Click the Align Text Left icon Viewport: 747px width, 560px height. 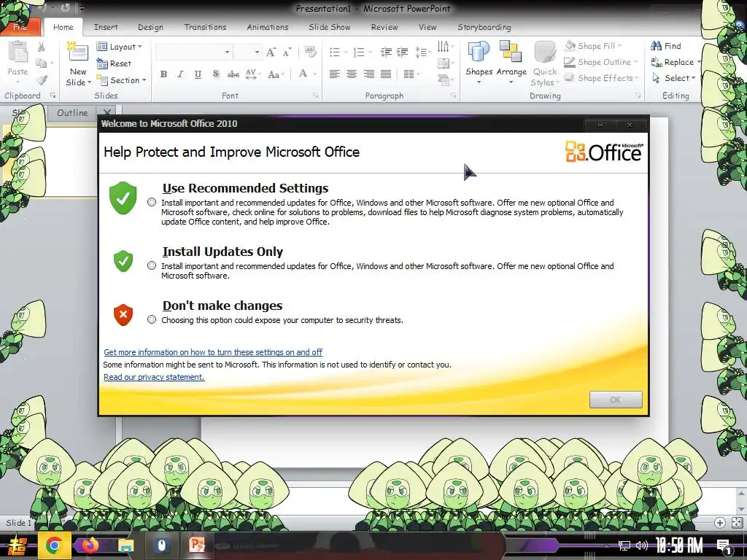(334, 74)
